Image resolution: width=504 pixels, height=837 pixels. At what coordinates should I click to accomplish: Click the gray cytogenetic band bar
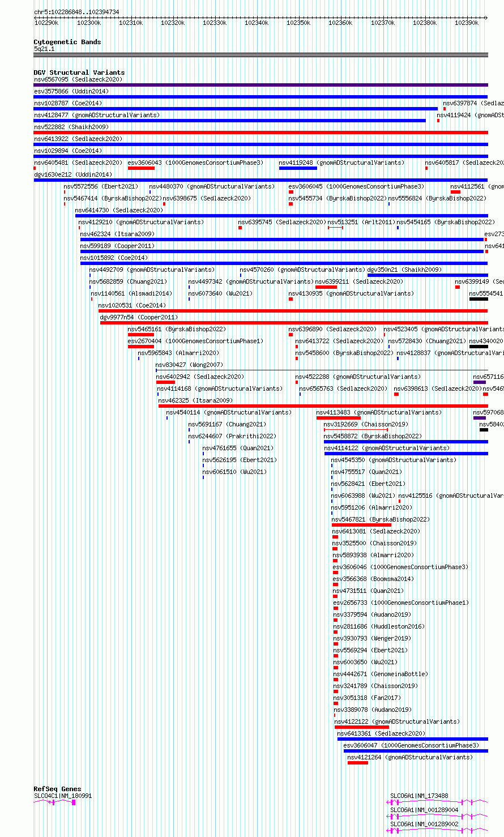[x=260, y=55]
